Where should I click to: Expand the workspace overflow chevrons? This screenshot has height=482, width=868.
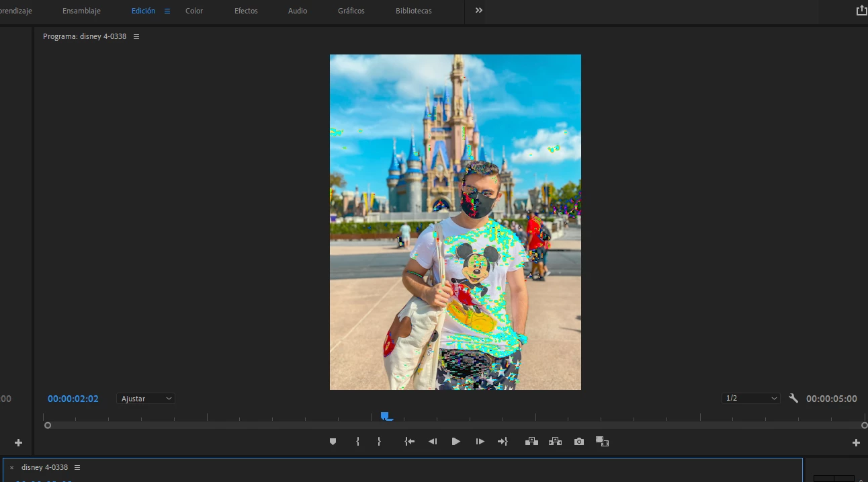point(479,11)
